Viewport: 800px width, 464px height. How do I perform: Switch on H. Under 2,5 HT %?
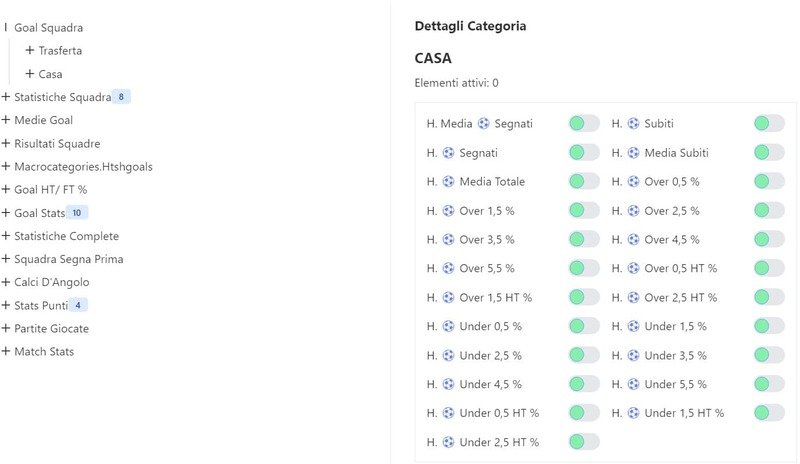click(584, 441)
